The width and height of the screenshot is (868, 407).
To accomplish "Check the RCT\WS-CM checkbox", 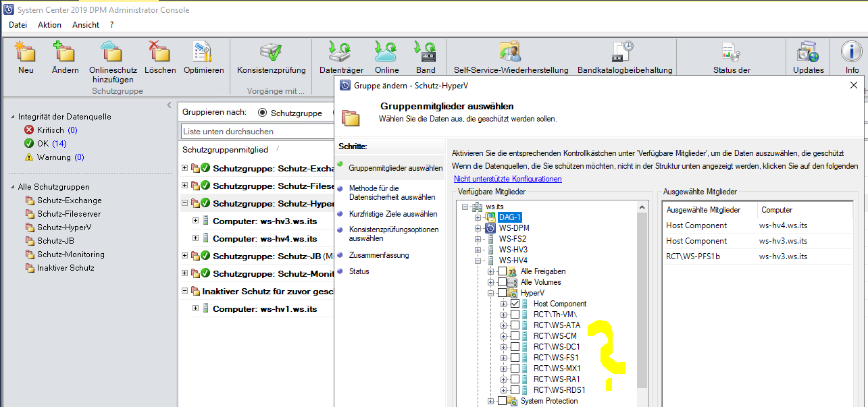I will coord(515,336).
